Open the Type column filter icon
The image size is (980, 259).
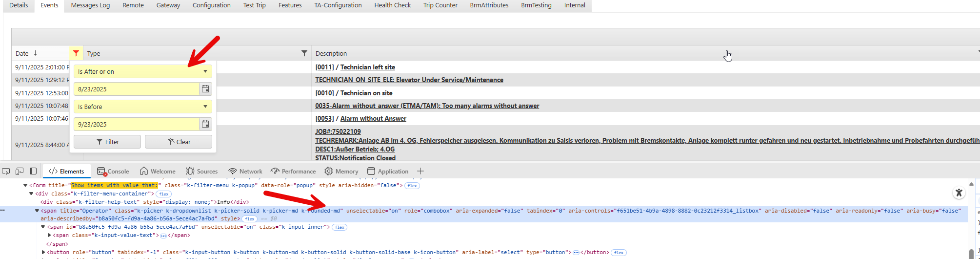[304, 53]
